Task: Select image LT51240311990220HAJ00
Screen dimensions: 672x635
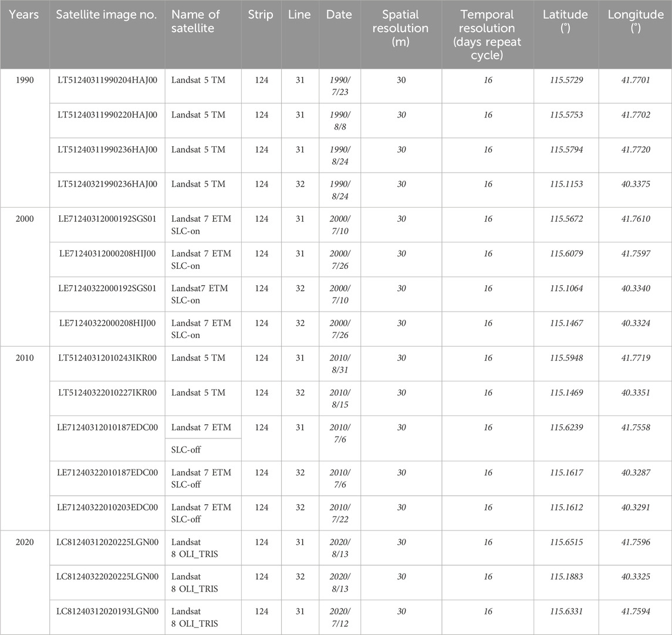Action: (107, 115)
